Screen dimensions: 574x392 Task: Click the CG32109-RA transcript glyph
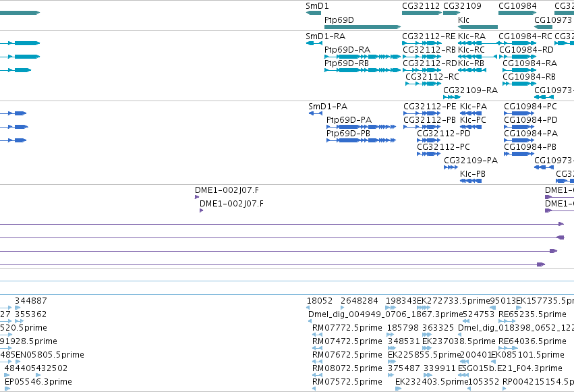(452, 97)
